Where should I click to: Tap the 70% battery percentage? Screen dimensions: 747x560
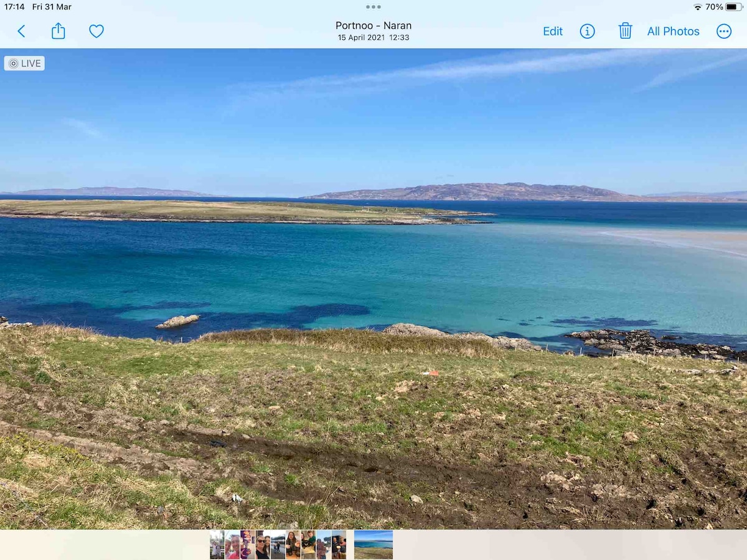[x=714, y=7]
